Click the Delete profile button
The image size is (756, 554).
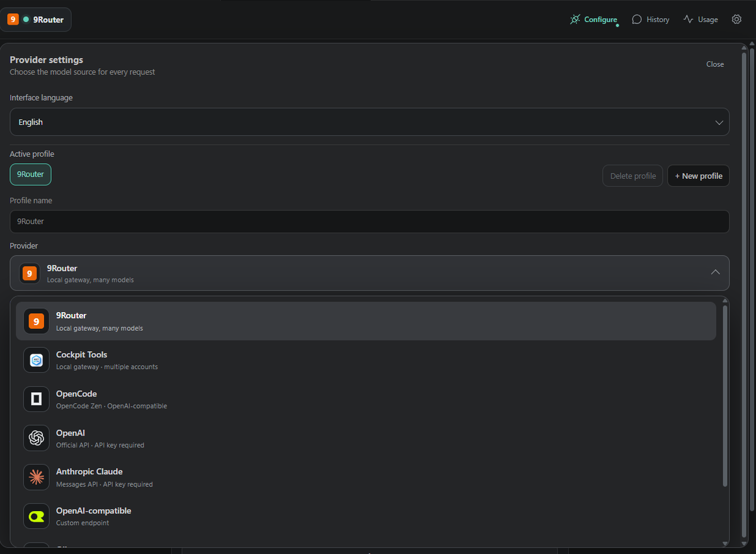click(633, 176)
